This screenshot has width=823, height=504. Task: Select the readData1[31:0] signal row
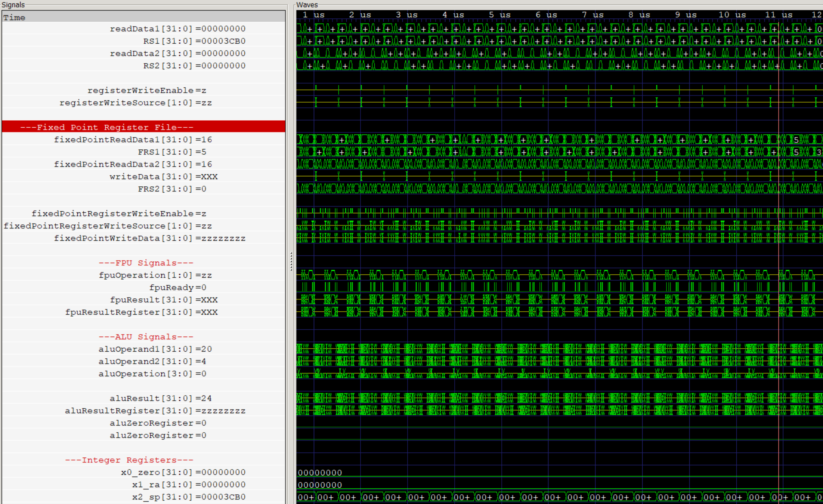(x=144, y=29)
